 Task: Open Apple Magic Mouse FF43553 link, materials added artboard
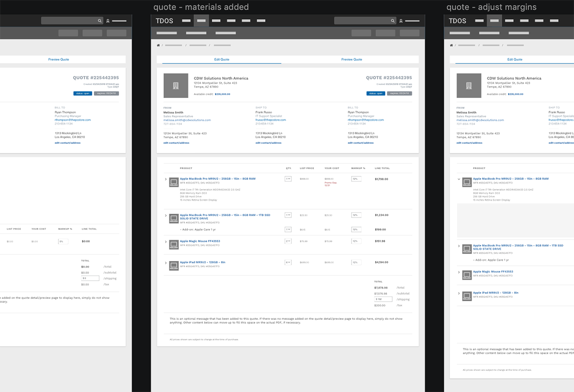[x=200, y=241]
